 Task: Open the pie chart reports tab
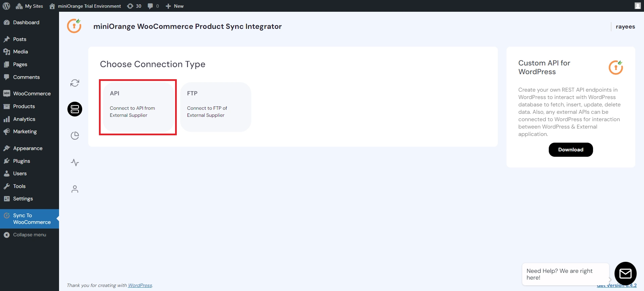75,136
